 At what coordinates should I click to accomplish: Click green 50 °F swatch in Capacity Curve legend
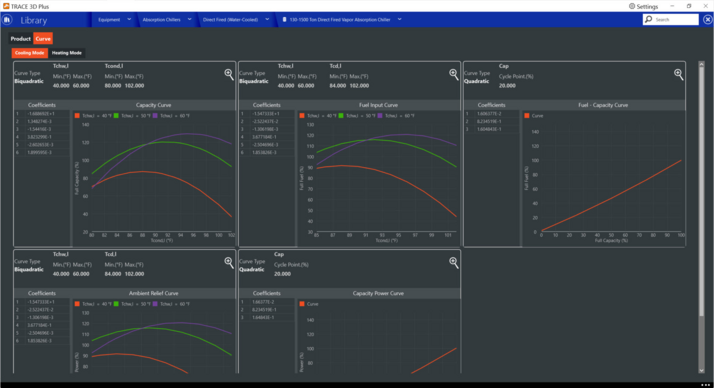[116, 116]
